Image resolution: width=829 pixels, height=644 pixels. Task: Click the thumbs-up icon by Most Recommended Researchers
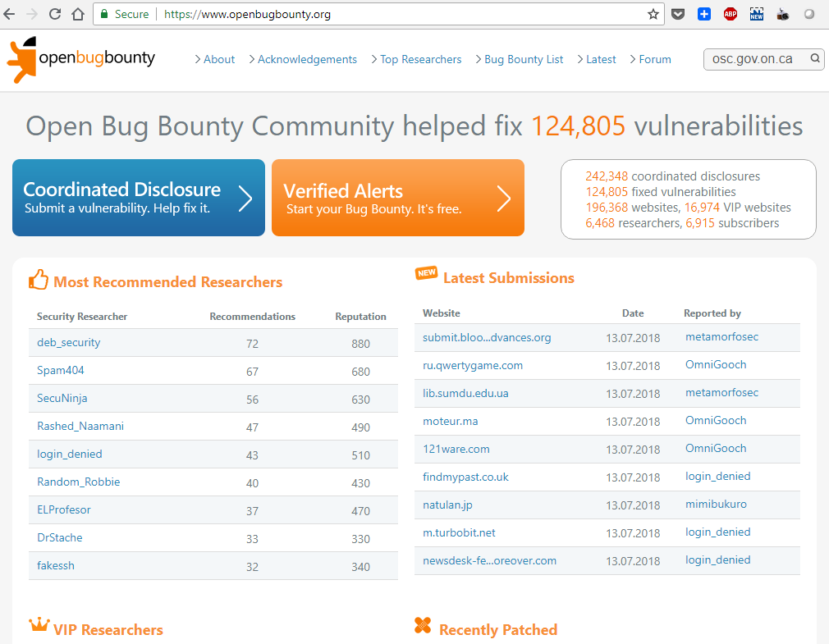[38, 280]
